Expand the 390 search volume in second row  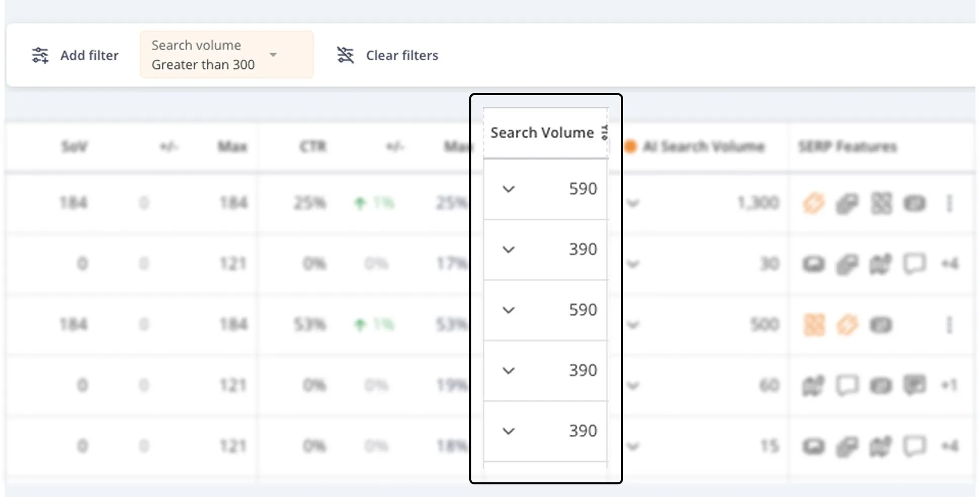pyautogui.click(x=509, y=250)
